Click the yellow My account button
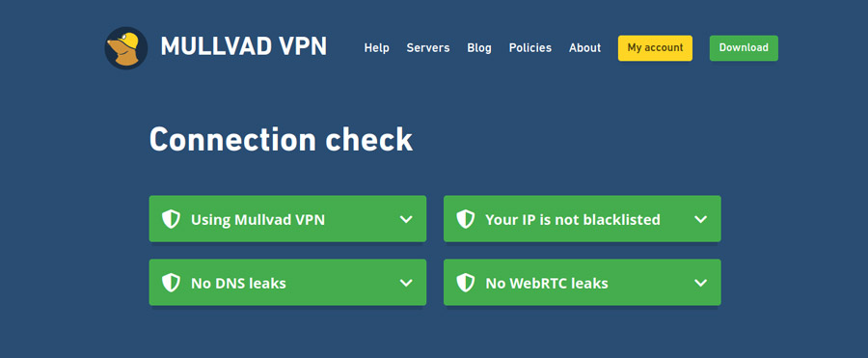 656,48
